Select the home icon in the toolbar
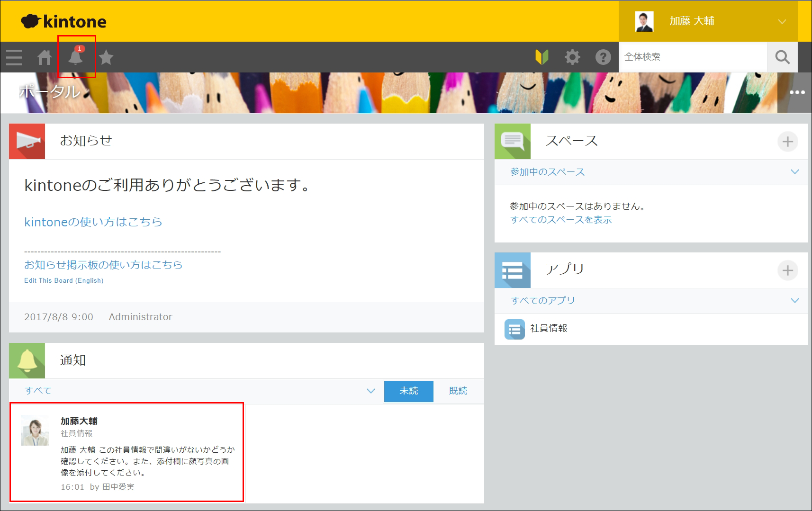The height and width of the screenshot is (511, 812). pos(45,57)
